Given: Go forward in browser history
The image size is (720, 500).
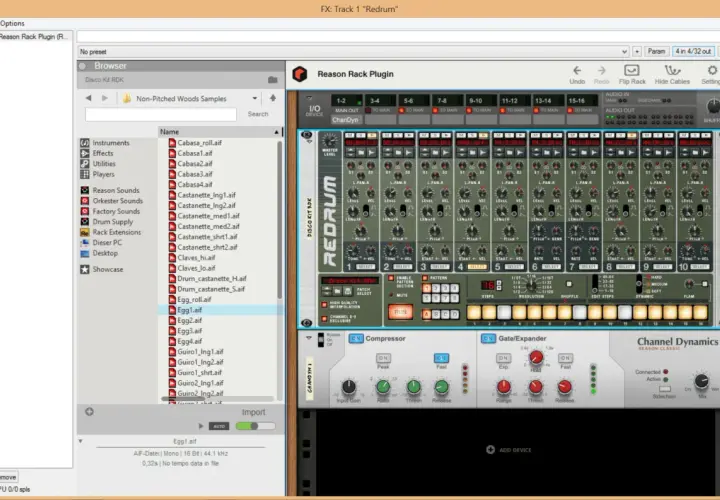Looking at the screenshot, I should click(x=105, y=98).
